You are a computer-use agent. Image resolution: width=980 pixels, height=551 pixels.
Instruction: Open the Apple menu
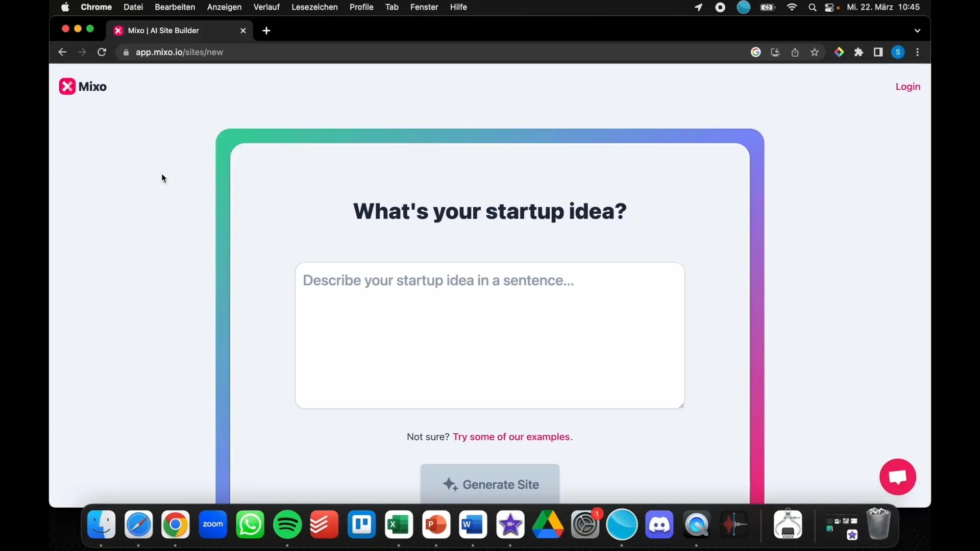[65, 7]
